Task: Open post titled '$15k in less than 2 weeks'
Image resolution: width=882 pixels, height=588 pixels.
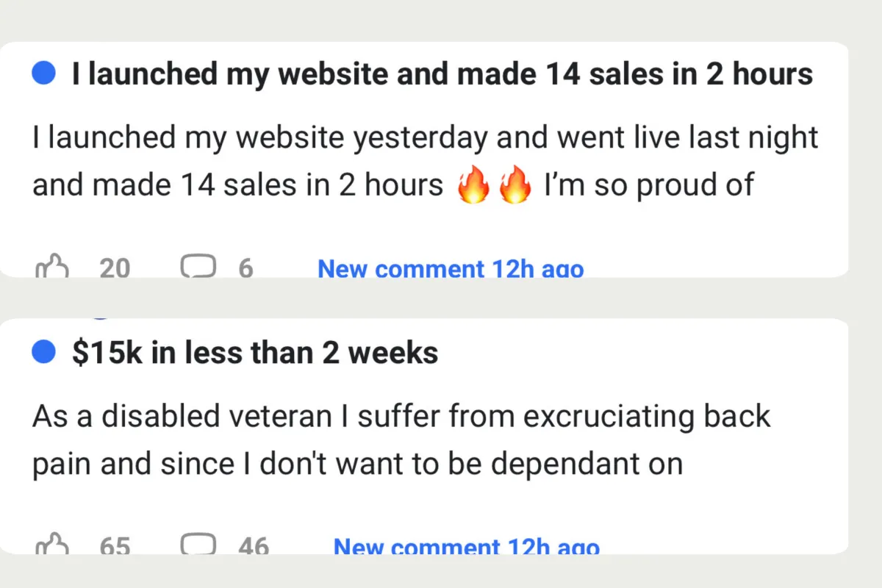Action: [255, 354]
